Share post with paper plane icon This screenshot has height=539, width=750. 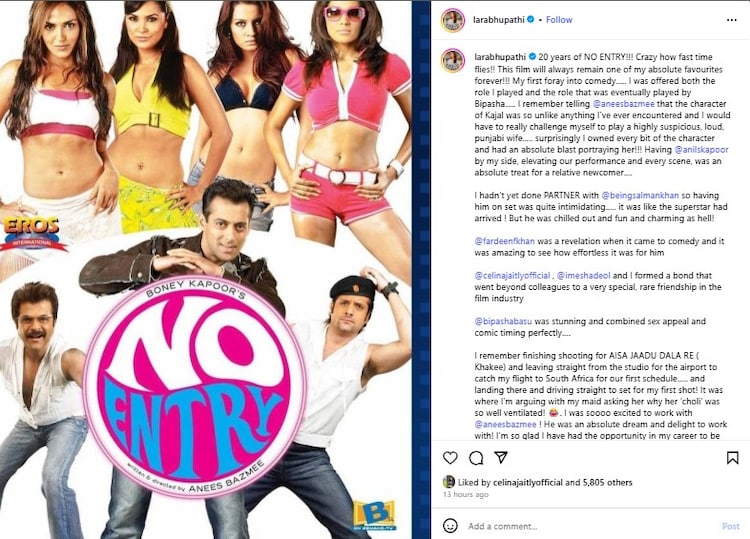501,457
